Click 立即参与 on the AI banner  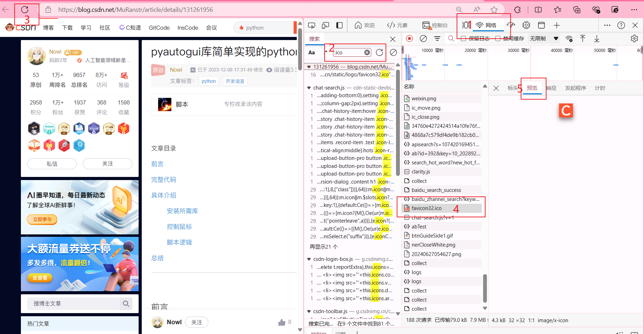tap(42, 219)
